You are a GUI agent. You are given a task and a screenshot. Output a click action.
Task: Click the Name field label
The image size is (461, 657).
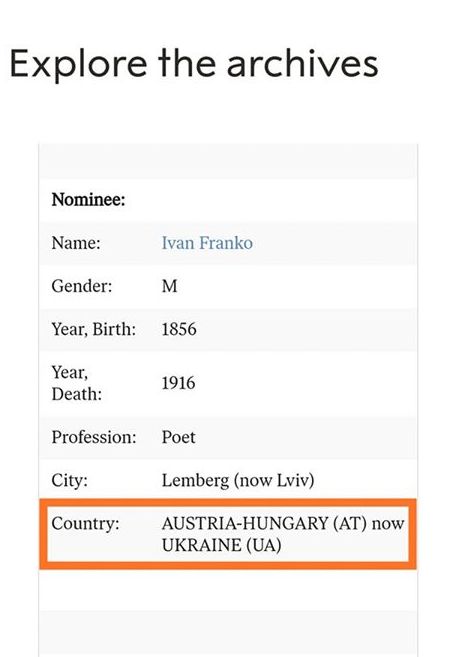point(76,243)
